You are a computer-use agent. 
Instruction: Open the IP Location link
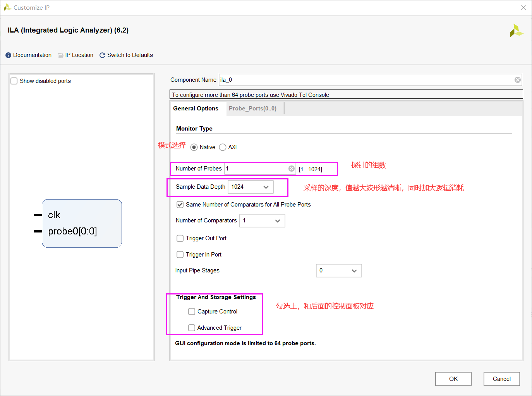click(79, 55)
